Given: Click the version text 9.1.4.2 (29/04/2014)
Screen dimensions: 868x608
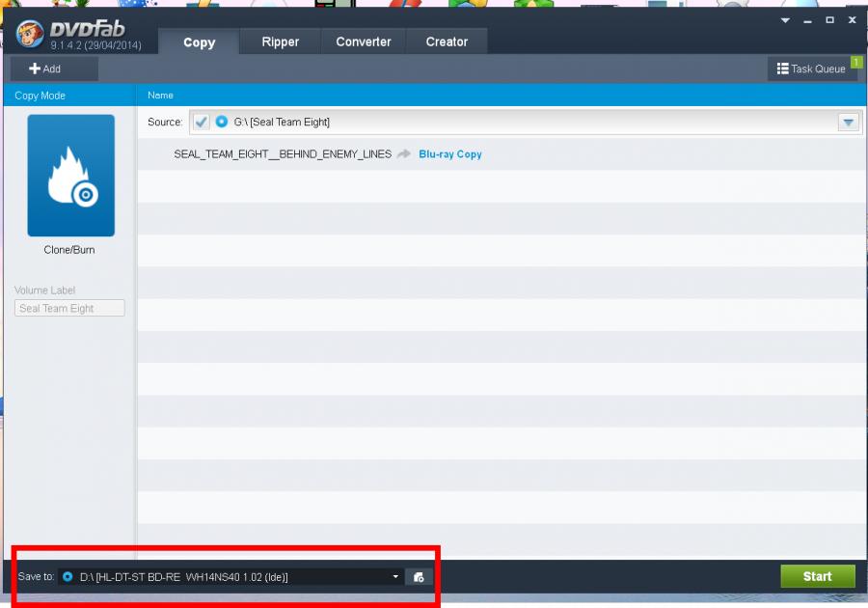Looking at the screenshot, I should [x=95, y=45].
